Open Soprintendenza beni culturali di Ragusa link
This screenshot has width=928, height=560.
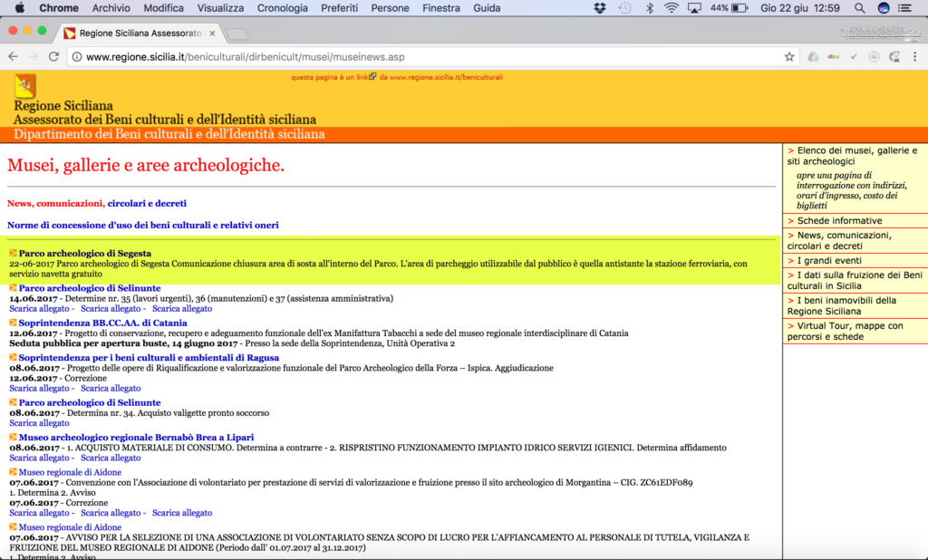coord(149,358)
